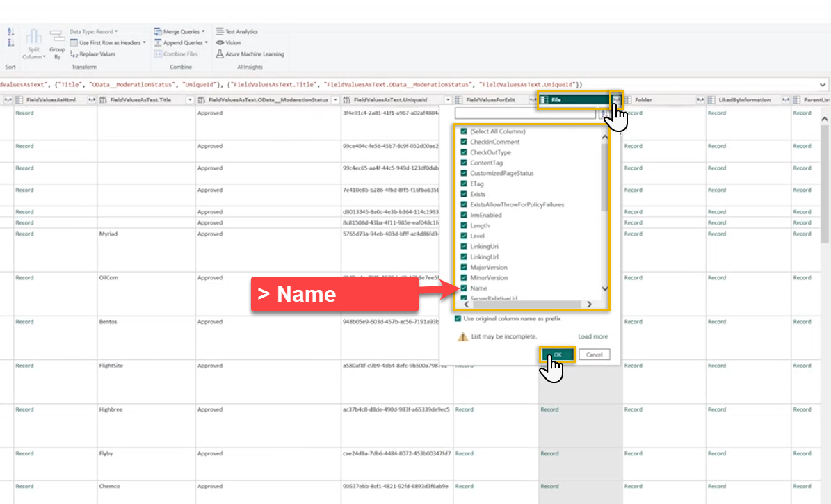This screenshot has width=831, height=504.
Task: Uncheck the Name column checkbox
Action: [x=464, y=288]
